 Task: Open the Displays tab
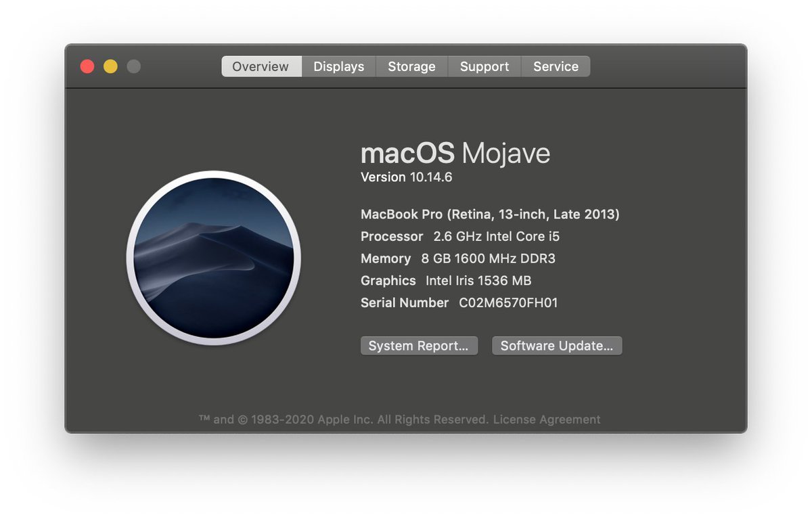[x=339, y=66]
